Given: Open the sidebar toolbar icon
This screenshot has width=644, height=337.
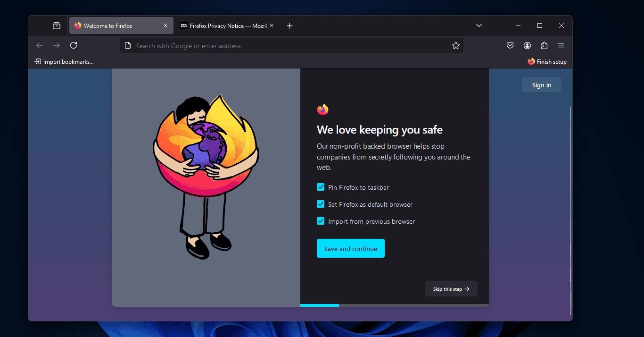Looking at the screenshot, I should (56, 25).
